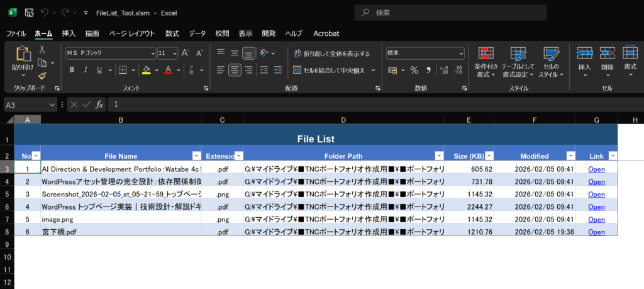Click the Cut scissors icon
644x289 pixels.
[42, 50]
